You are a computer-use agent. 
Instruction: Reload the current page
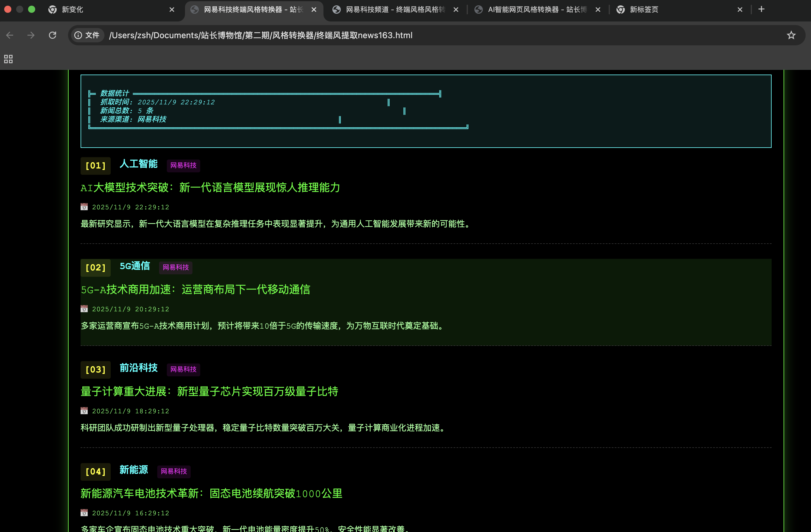53,35
